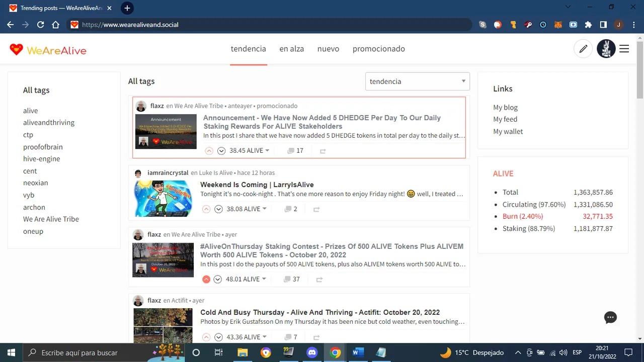Select the neoxian tag
This screenshot has height=362, width=644.
click(x=36, y=183)
